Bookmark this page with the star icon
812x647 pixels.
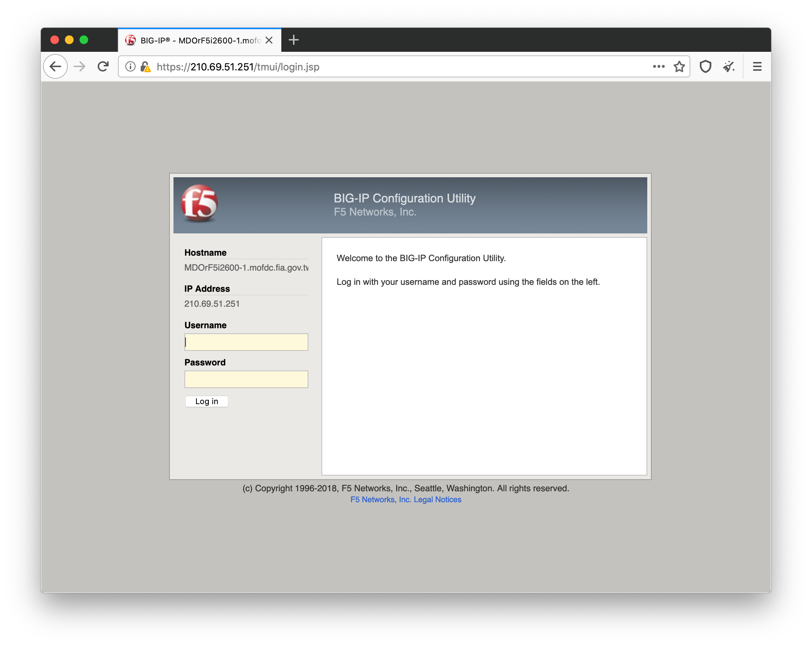pos(679,66)
